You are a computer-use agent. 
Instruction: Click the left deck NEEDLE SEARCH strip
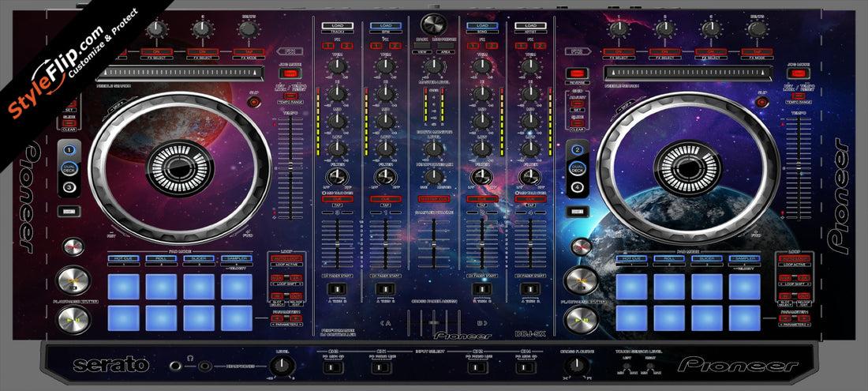[x=178, y=73]
